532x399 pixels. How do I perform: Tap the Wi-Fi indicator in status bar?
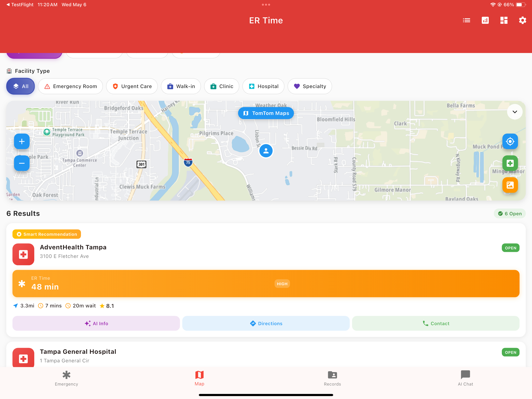pos(493,4)
